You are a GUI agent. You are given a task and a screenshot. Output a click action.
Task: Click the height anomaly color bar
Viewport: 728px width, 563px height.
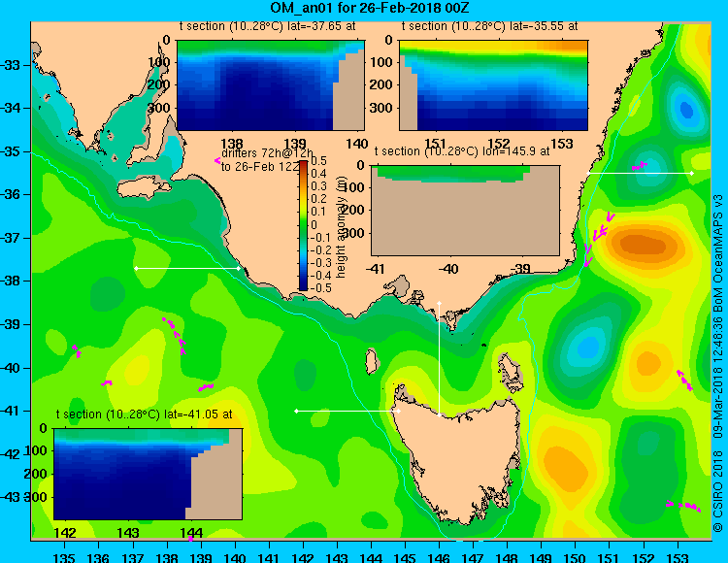[303, 225]
